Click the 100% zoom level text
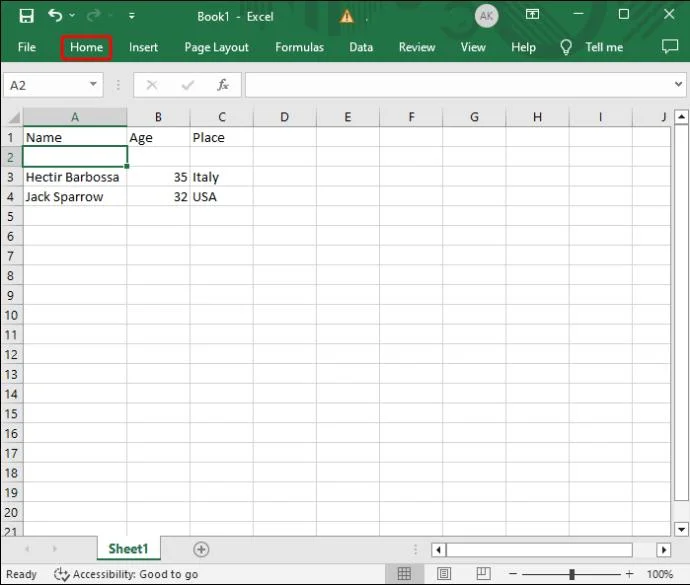 659,574
